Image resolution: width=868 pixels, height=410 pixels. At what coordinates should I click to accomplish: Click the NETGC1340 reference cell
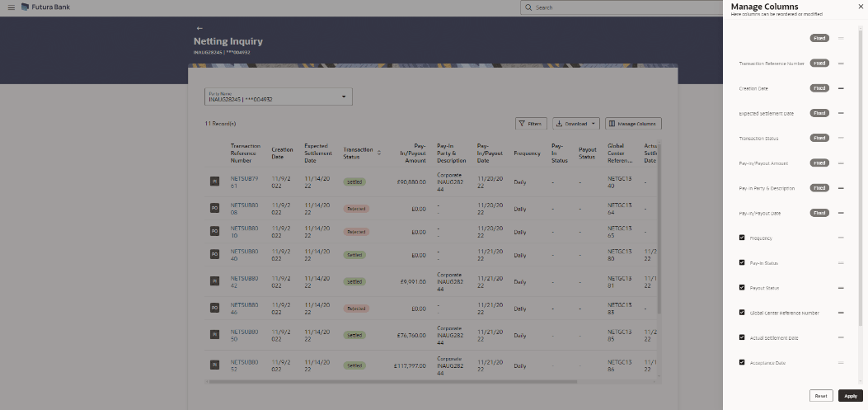(619, 182)
